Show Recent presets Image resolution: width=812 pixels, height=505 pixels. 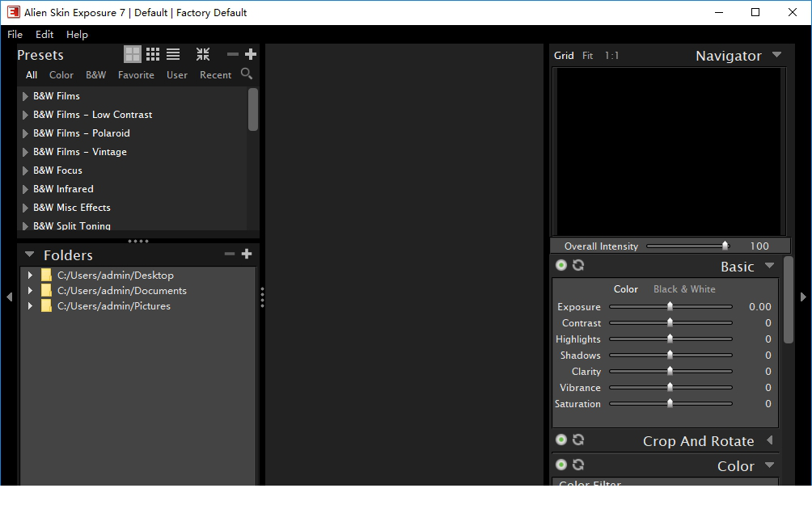[x=215, y=75]
